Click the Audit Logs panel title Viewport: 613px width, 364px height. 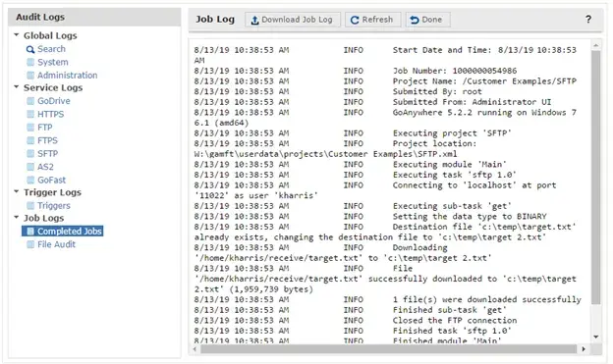[40, 18]
